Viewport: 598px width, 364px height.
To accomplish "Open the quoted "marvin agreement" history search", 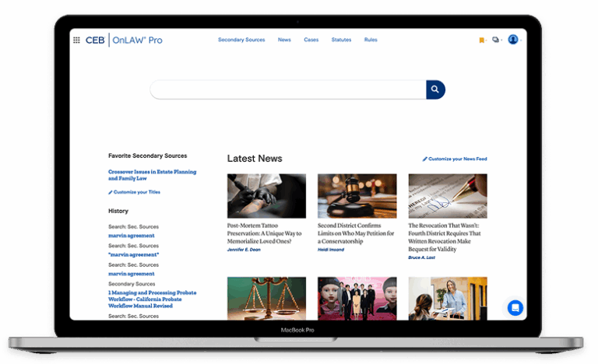I will pos(133,254).
